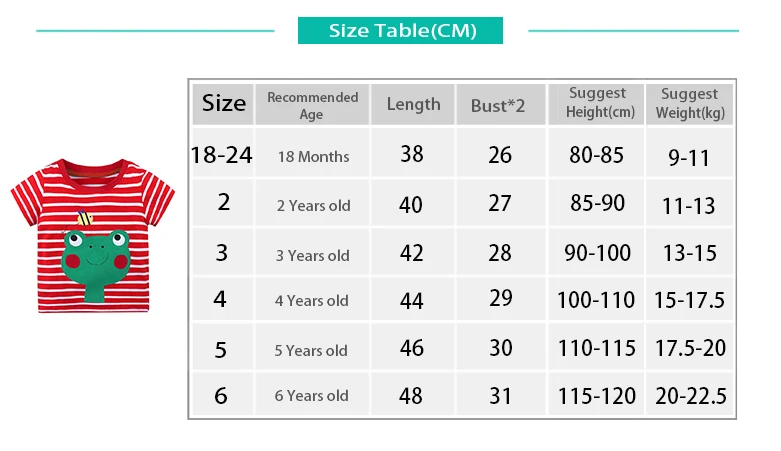
Task: Click the Size Table(CM) teal banner
Action: [x=400, y=30]
